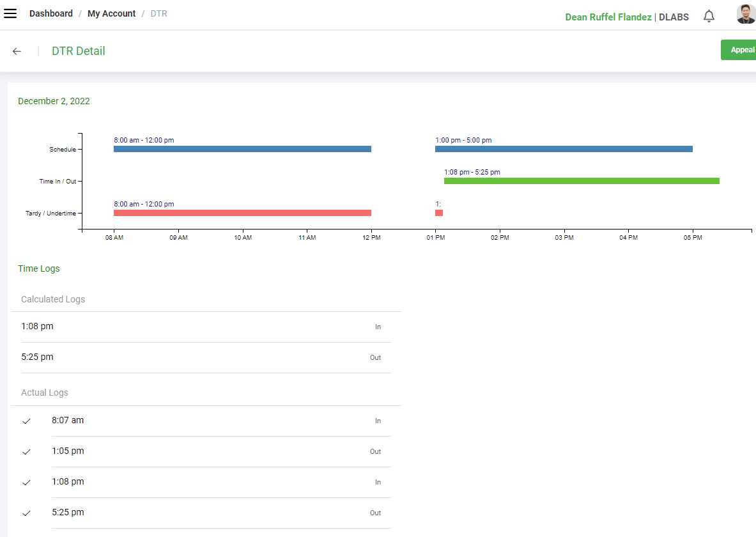Click the notification bell icon
The image size is (756, 537).
pos(709,16)
